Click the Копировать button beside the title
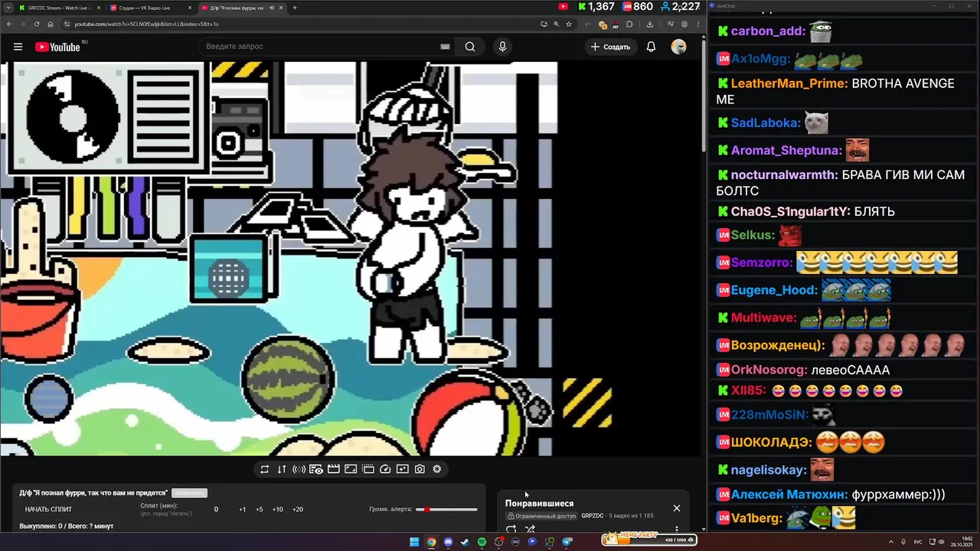The width and height of the screenshot is (980, 551). (x=189, y=493)
